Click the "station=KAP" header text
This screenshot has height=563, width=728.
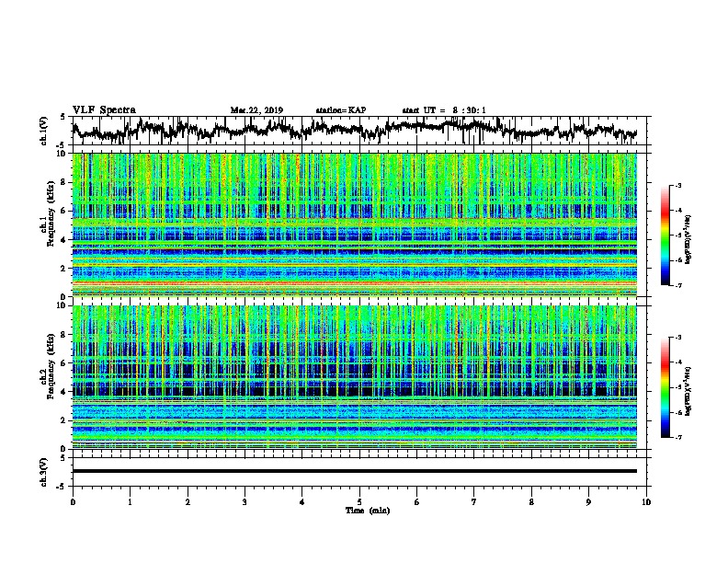coord(341,110)
